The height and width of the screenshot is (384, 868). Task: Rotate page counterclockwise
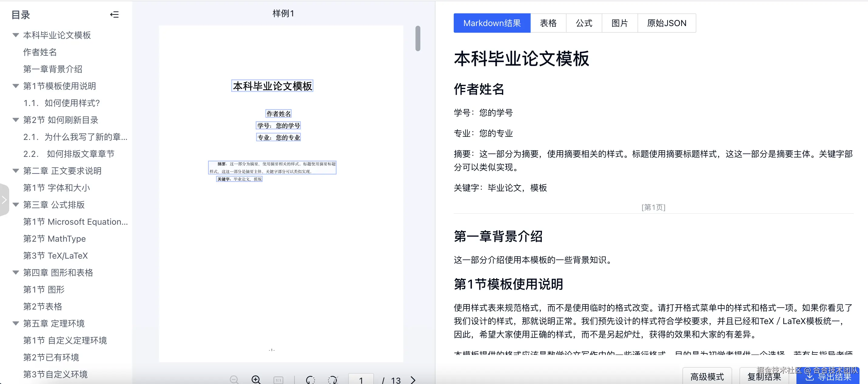[x=310, y=380]
